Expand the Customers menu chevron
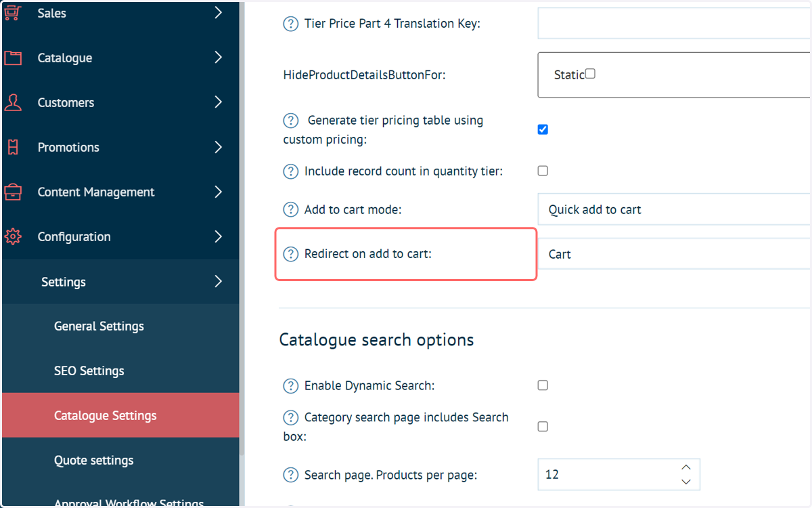This screenshot has width=812, height=508. [x=218, y=102]
